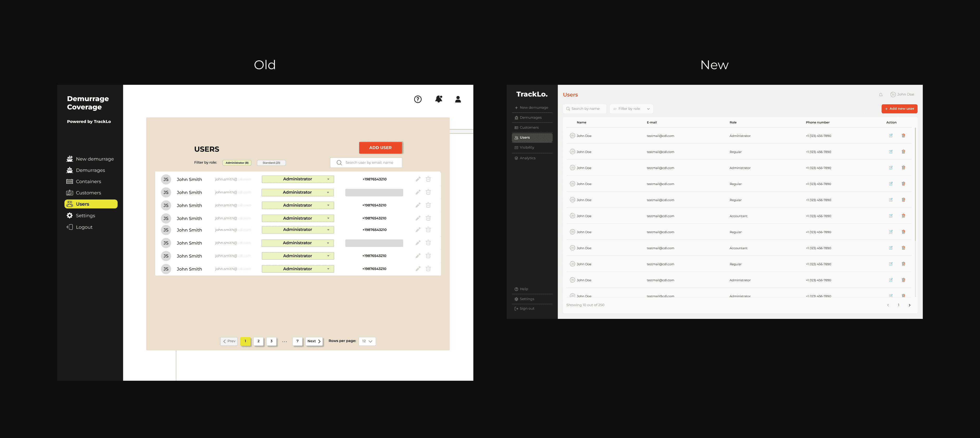The width and height of the screenshot is (980, 438).
Task: Click pencil edit icon in first John Smith row
Action: coord(418,179)
